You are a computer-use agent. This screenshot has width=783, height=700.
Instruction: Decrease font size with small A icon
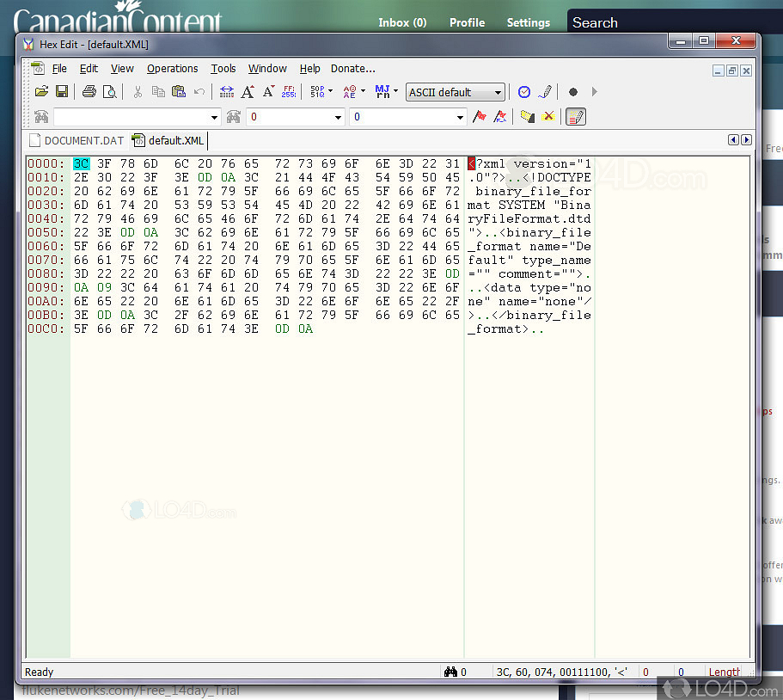(x=268, y=92)
